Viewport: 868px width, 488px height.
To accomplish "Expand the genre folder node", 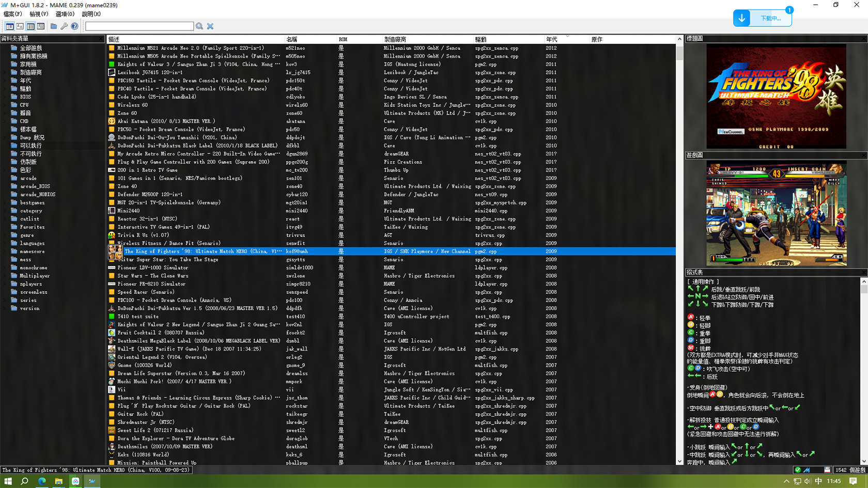I will 5,235.
